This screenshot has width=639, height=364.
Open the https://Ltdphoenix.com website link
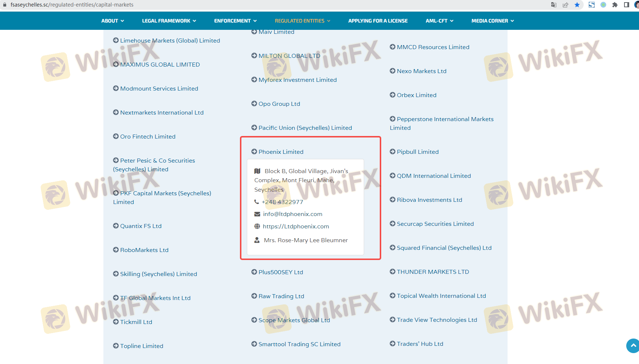click(296, 226)
